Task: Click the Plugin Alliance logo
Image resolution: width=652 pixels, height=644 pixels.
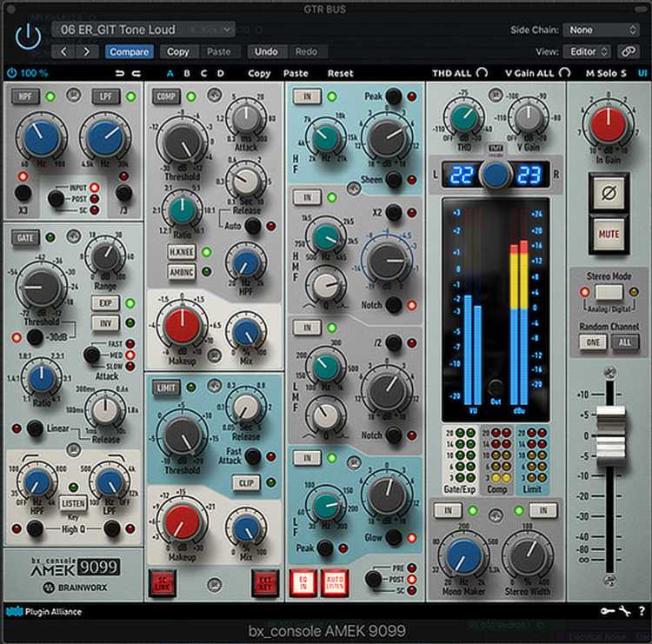Action: [43, 612]
